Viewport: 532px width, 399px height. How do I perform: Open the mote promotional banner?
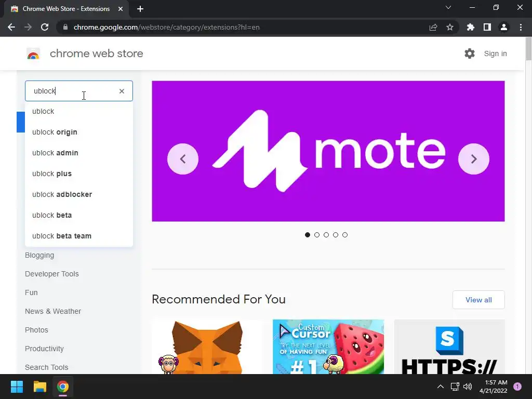click(x=328, y=151)
